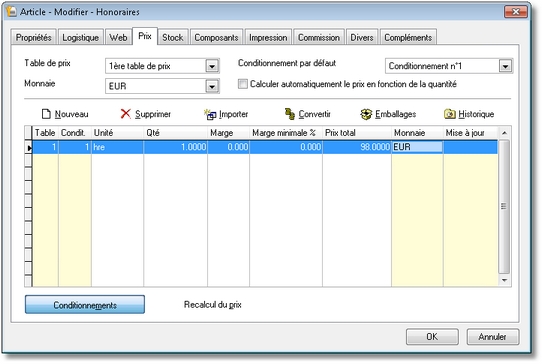Click the Convertir label
The width and height of the screenshot is (542, 364).
click(314, 114)
